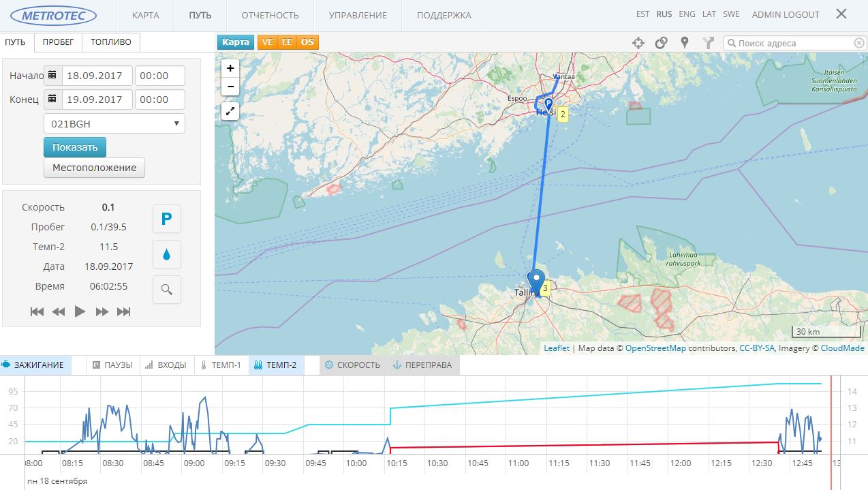Screen dimensions: 868x490
Task: Click the chain link icon above map
Action: pos(661,43)
